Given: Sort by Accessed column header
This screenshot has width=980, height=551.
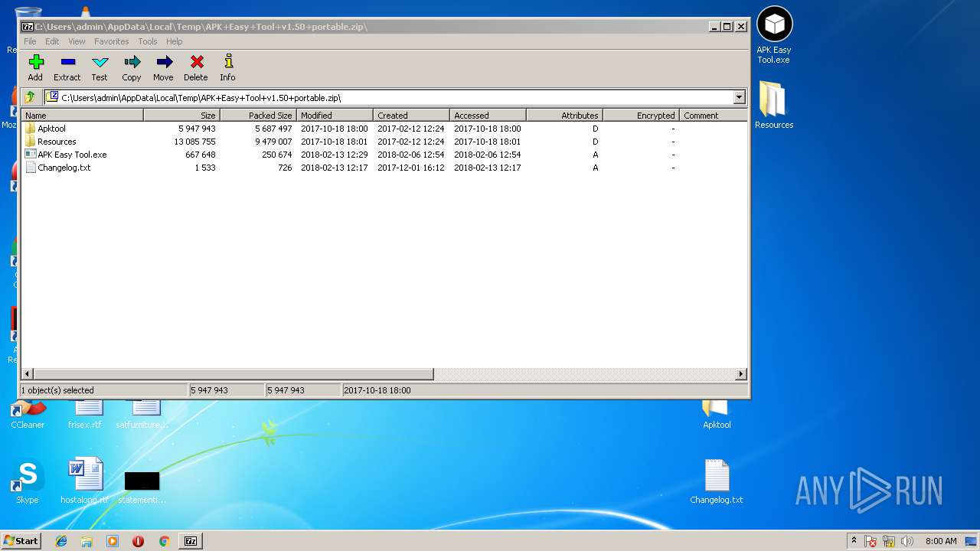Looking at the screenshot, I should coord(488,115).
